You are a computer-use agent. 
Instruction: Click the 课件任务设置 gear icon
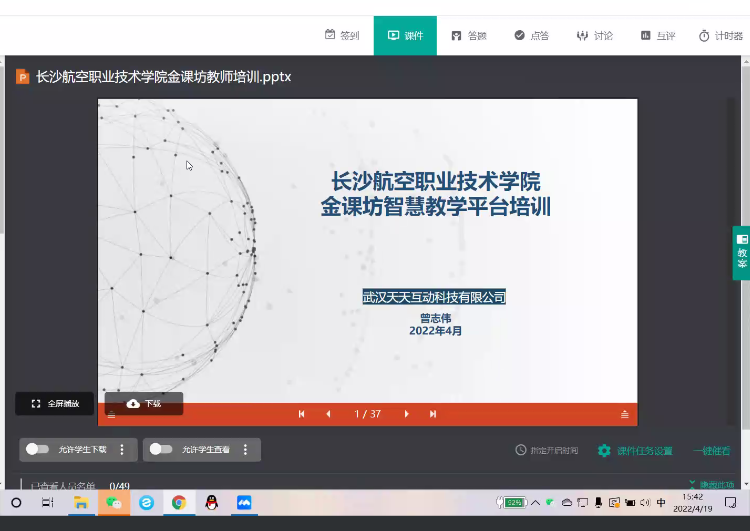(x=604, y=451)
